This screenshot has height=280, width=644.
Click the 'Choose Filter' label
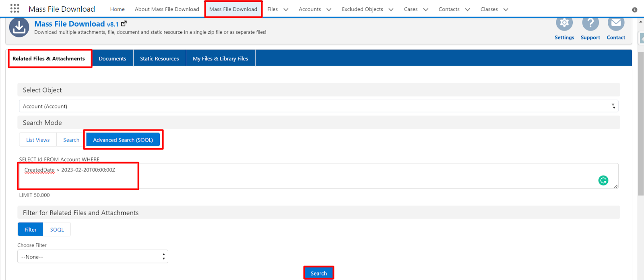point(32,245)
